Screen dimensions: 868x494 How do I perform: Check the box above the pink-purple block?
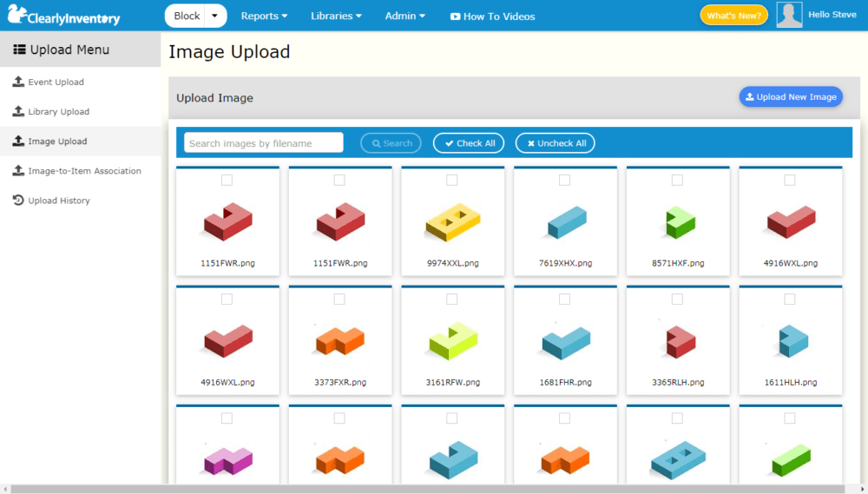(227, 418)
